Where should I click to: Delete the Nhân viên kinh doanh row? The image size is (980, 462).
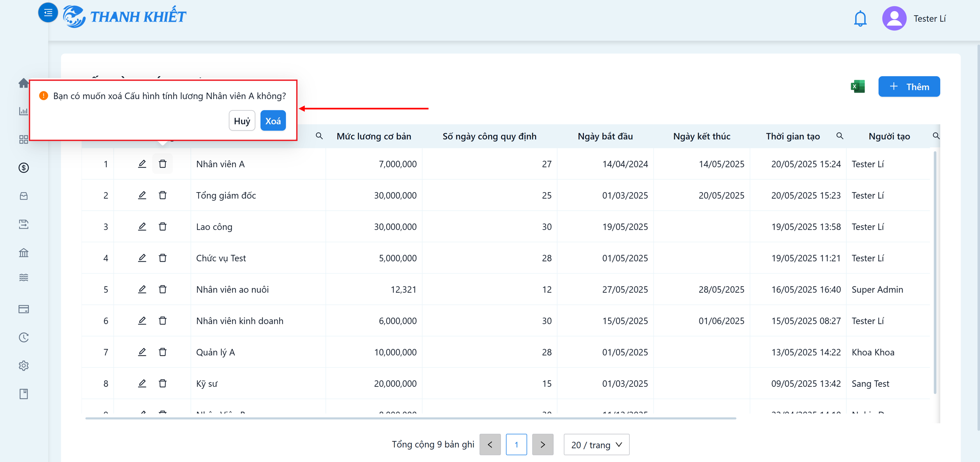[x=163, y=320]
